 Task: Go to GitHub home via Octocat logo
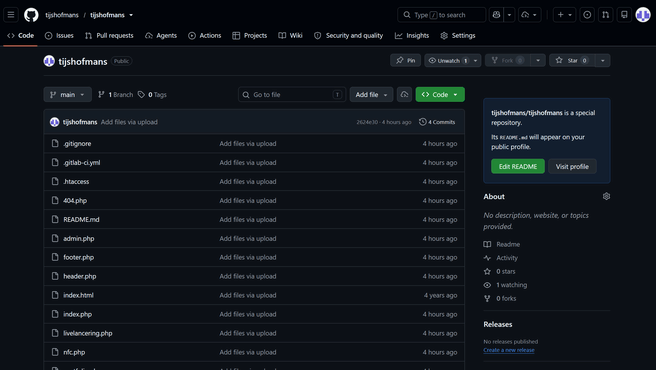coord(31,15)
